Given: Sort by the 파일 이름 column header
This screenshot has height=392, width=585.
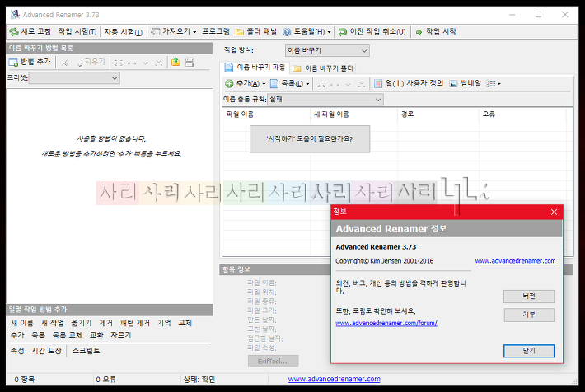Looking at the screenshot, I should [266, 114].
